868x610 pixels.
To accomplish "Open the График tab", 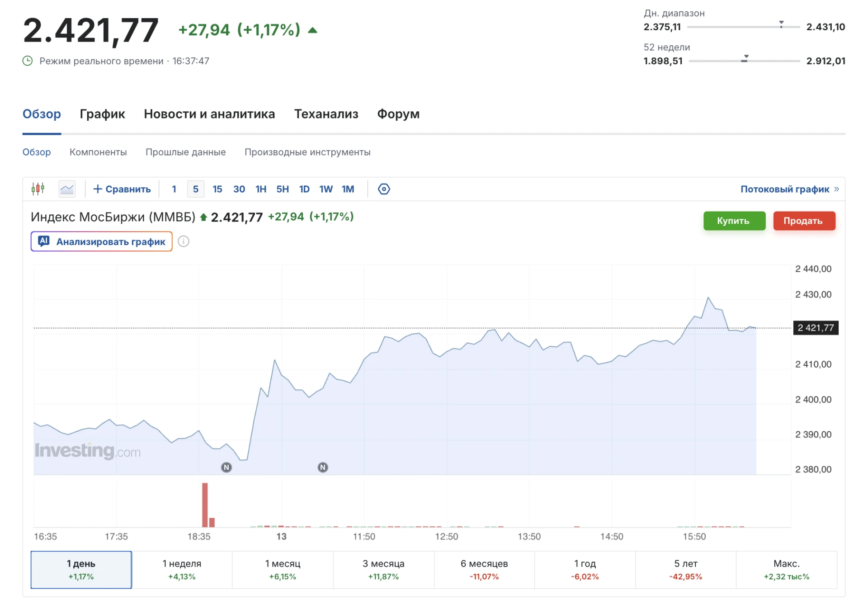I will (x=103, y=114).
